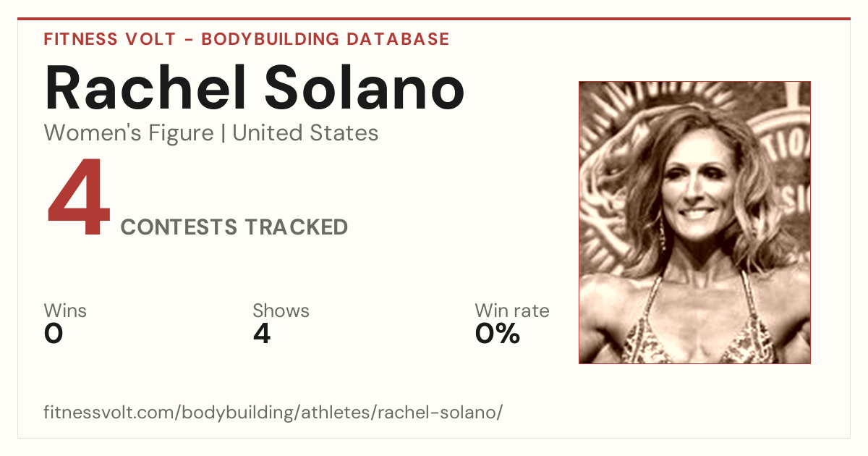Click the Contests Tracked label
The height and width of the screenshot is (456, 868).
(x=234, y=227)
